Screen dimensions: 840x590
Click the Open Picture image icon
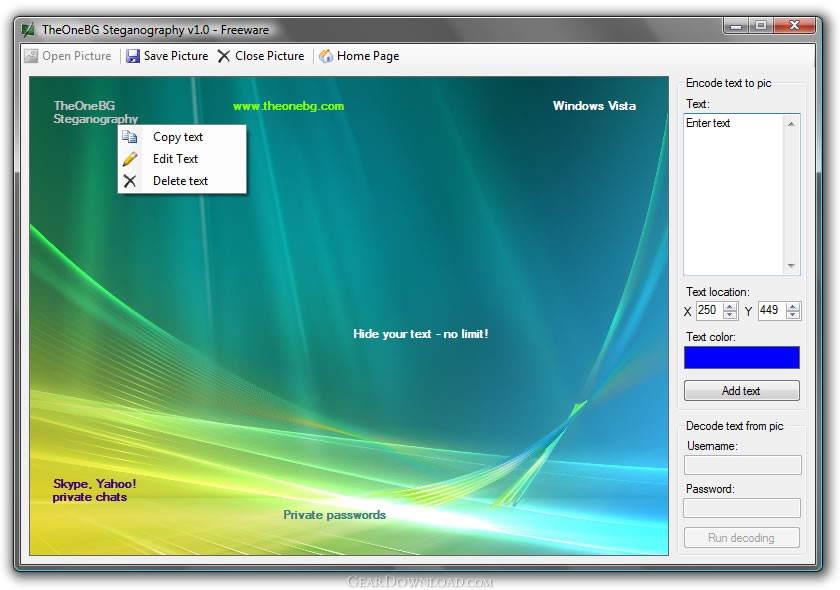31,56
